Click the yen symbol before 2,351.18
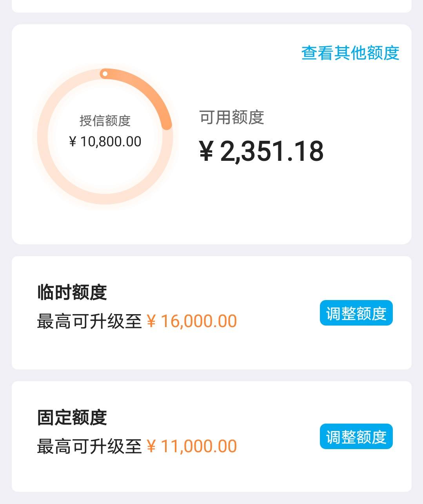423x504 pixels. (x=206, y=151)
